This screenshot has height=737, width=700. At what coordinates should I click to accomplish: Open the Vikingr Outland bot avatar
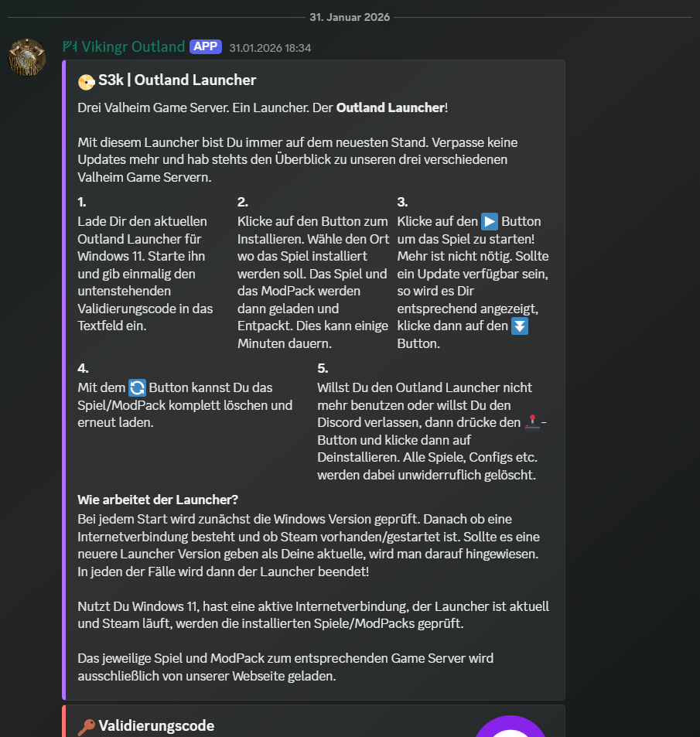point(27,57)
